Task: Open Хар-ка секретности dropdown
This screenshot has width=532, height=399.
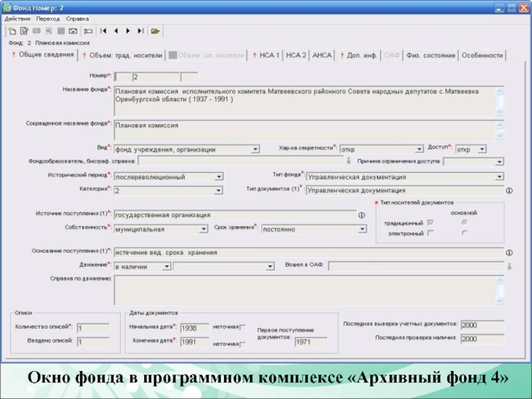Action: tap(420, 149)
